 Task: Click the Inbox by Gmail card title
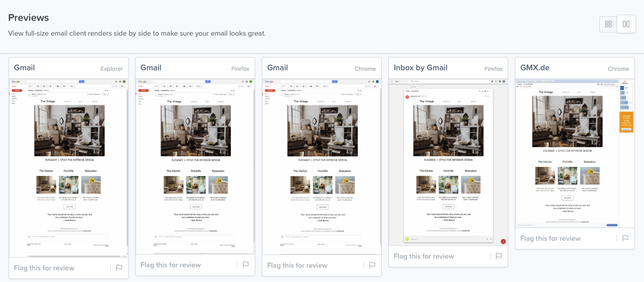click(421, 68)
